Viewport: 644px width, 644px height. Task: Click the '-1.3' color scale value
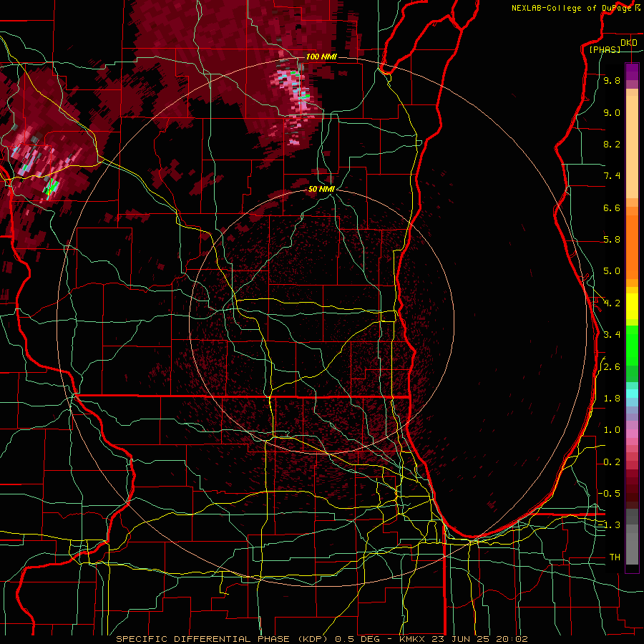pyautogui.click(x=609, y=525)
